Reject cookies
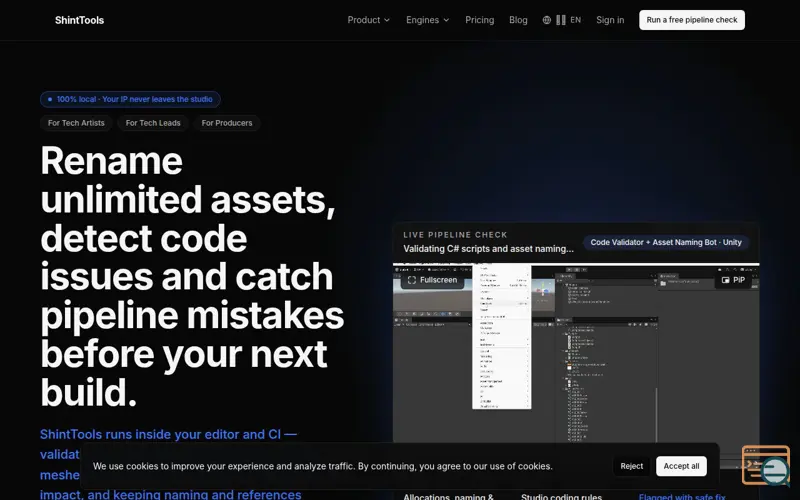Screen dimensions: 800x500 pos(632,466)
